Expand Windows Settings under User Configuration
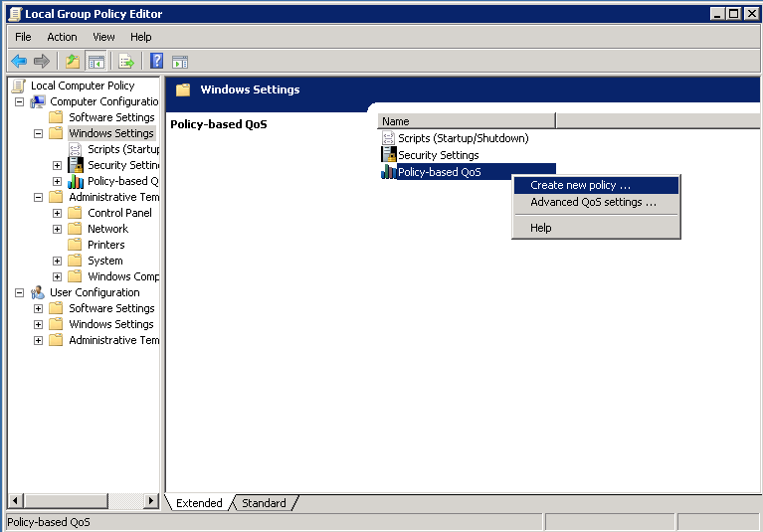 pos(39,325)
